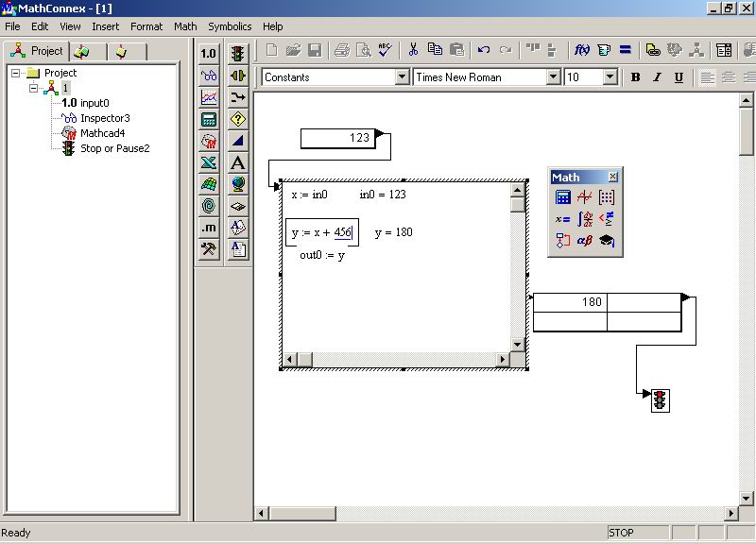Viewport: 756px width, 544px height.
Task: Switch to the Project tab
Action: 37,51
